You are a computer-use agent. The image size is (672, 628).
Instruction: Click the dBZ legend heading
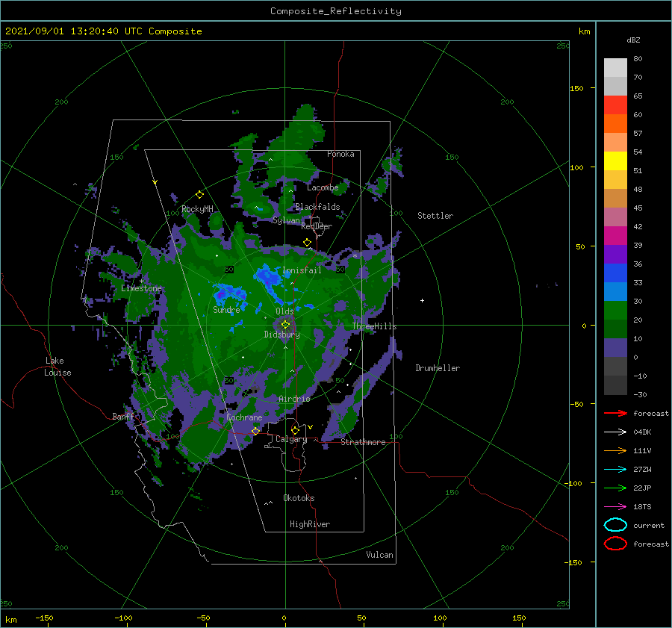[x=633, y=40]
